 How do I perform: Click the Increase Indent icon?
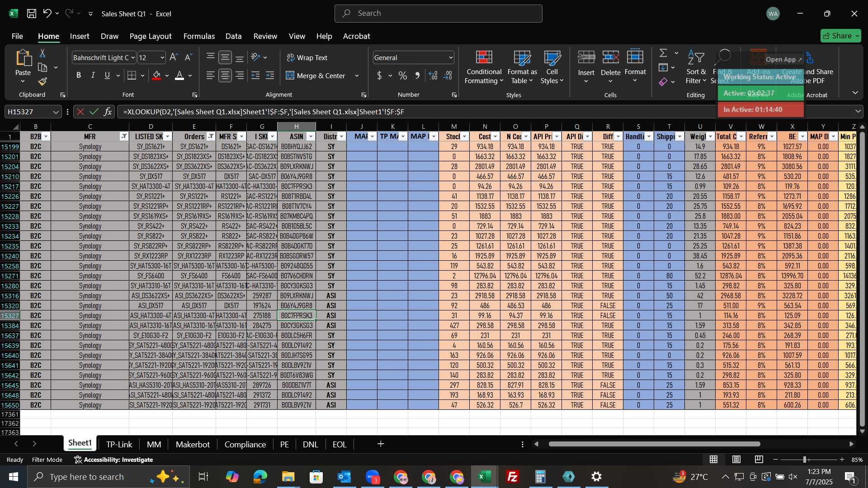click(270, 75)
